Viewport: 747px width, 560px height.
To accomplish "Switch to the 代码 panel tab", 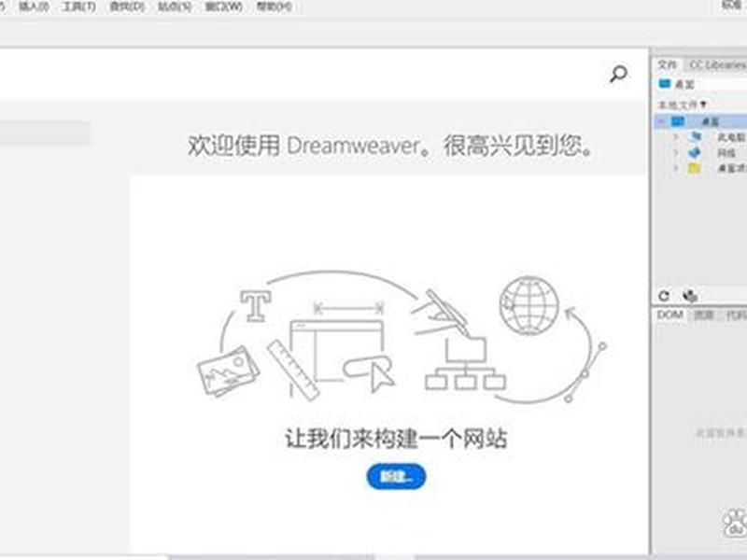I will click(736, 315).
